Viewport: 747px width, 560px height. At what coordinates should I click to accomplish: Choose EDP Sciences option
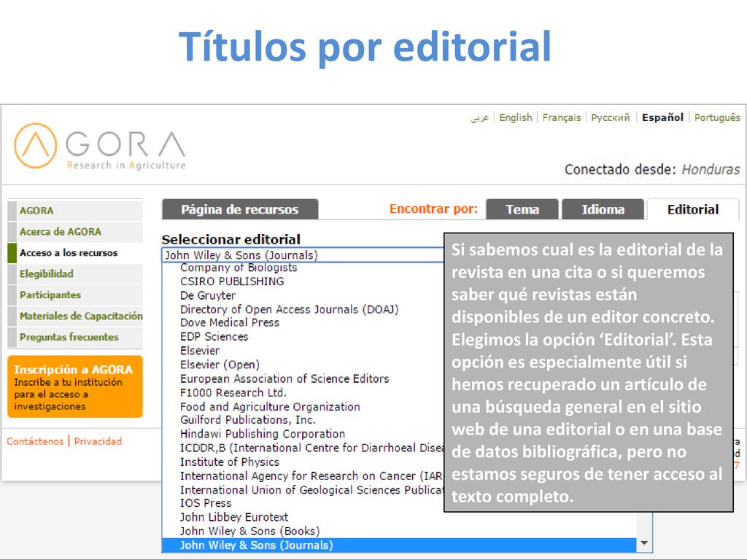(x=214, y=337)
